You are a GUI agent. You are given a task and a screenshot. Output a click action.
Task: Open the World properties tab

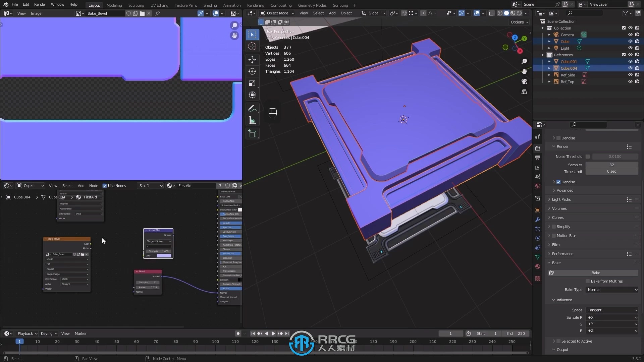pos(538,186)
